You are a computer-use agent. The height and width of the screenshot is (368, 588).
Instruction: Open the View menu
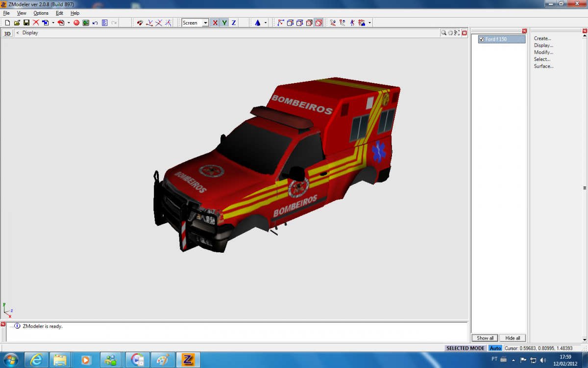click(22, 13)
